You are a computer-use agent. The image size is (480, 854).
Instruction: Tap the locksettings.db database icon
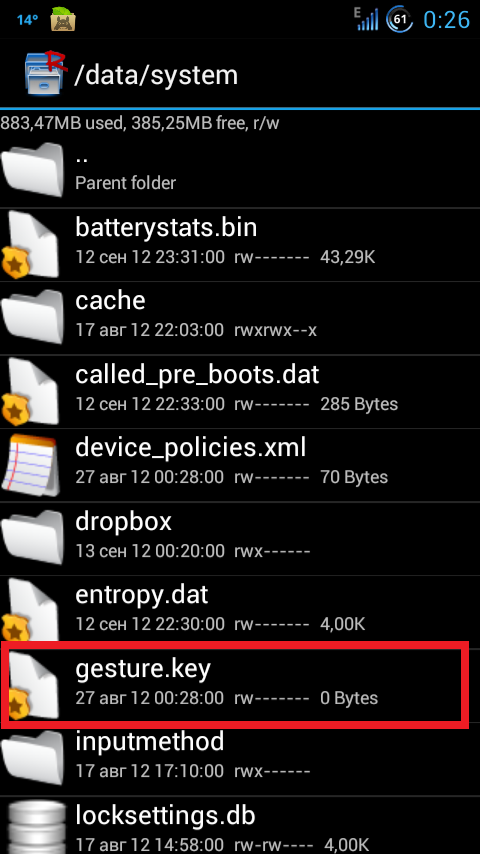[x=33, y=827]
